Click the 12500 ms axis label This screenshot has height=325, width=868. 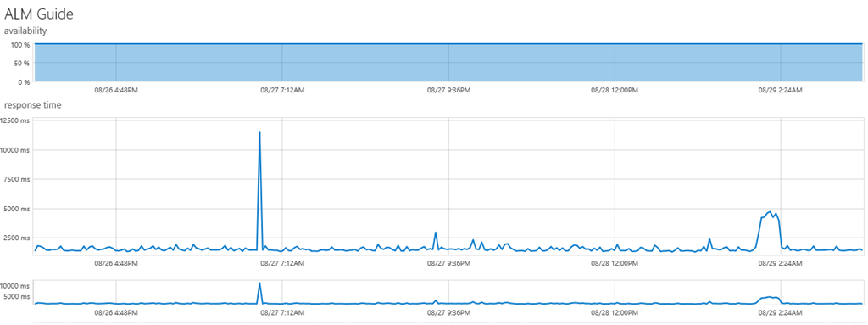(15, 120)
